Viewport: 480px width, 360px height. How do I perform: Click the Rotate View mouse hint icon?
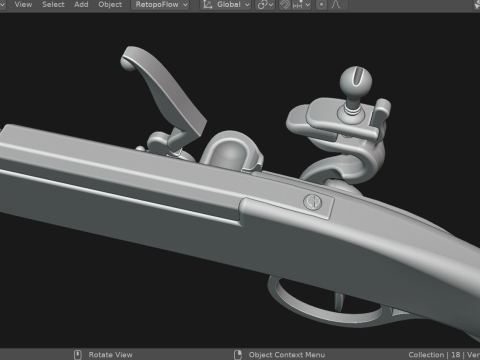click(x=78, y=354)
